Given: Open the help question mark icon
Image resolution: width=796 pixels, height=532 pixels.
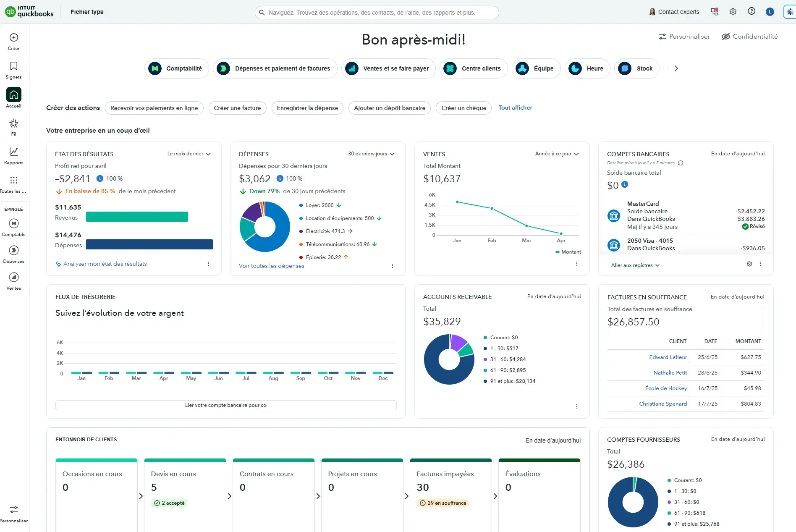Looking at the screenshot, I should (x=751, y=11).
